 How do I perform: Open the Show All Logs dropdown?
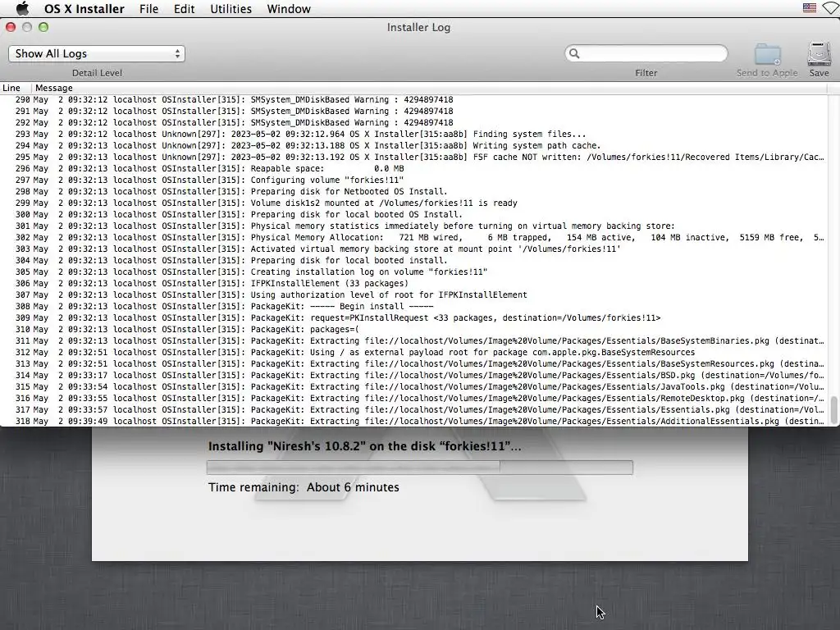(97, 53)
